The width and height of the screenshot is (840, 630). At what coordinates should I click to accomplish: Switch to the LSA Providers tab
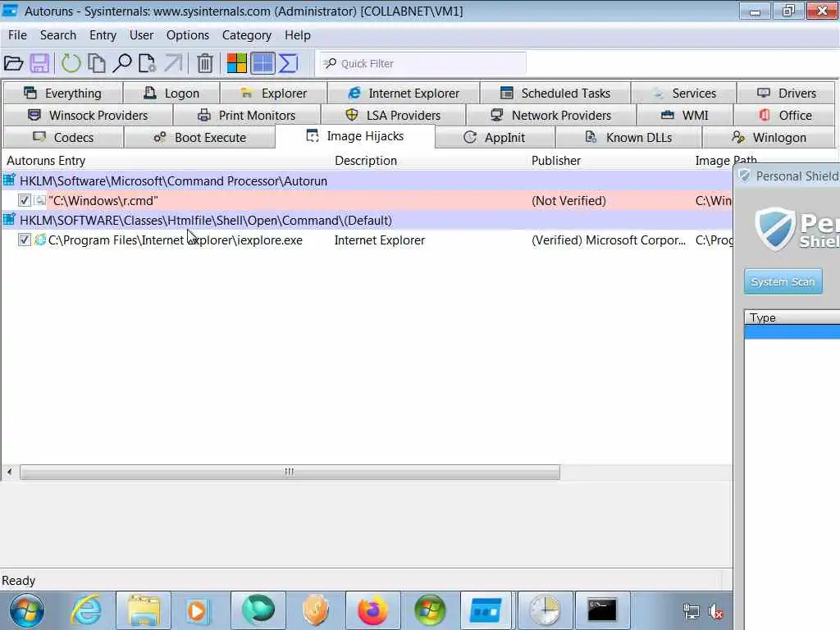tap(393, 115)
